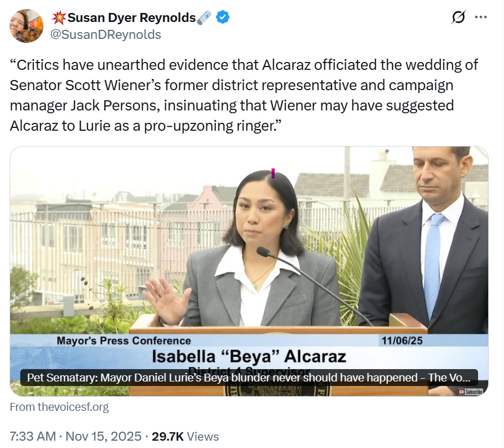
Task: Open Susan Dyer Reynolds profile avatar
Action: pos(26,26)
